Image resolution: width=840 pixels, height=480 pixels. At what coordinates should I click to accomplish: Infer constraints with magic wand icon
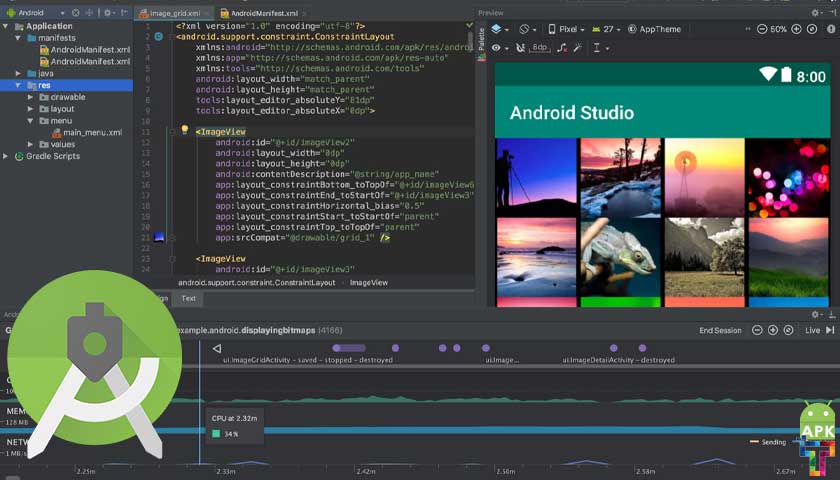578,48
